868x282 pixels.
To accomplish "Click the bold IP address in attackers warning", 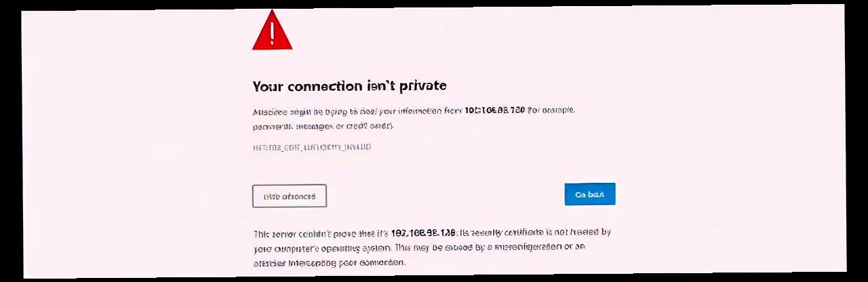I will click(495, 110).
